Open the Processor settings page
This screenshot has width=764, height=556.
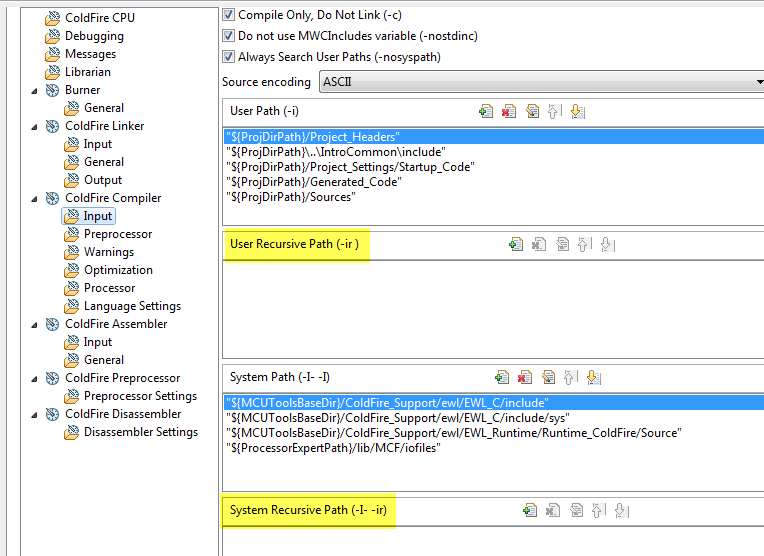point(110,288)
